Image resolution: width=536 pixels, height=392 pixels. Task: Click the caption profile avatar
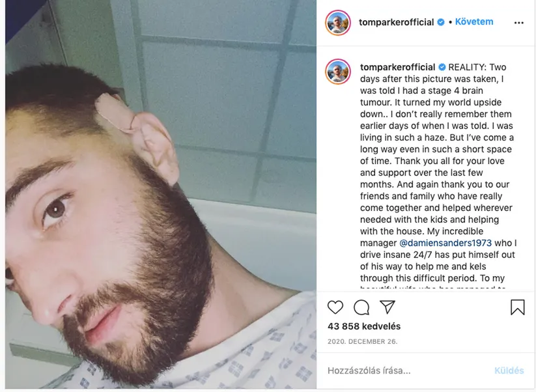(338, 72)
